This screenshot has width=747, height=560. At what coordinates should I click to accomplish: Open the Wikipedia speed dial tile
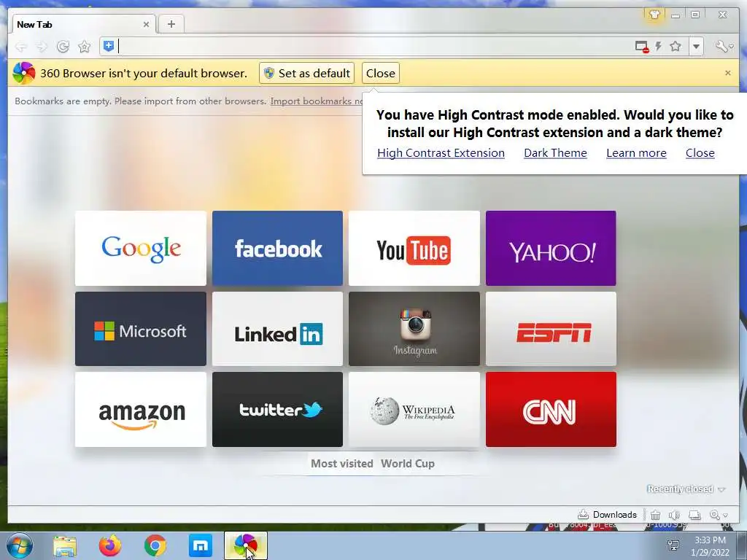[x=414, y=410]
